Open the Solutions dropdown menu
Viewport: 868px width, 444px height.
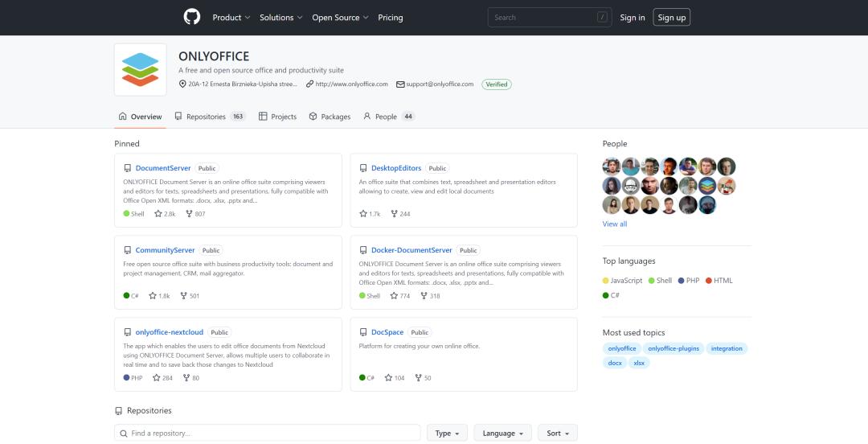coord(281,18)
